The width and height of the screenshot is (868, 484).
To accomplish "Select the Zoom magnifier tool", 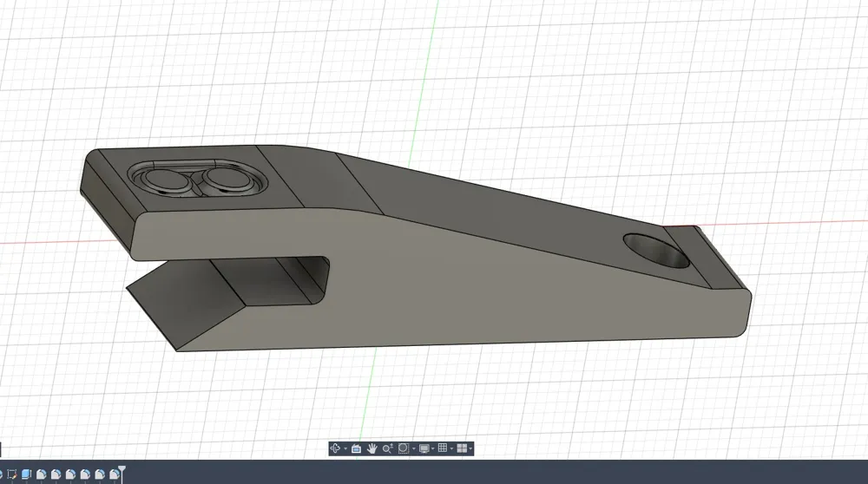I will [387, 448].
